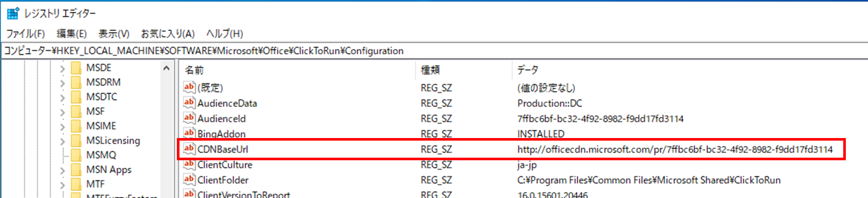
Task: Click the registry path address bar
Action: 434,51
